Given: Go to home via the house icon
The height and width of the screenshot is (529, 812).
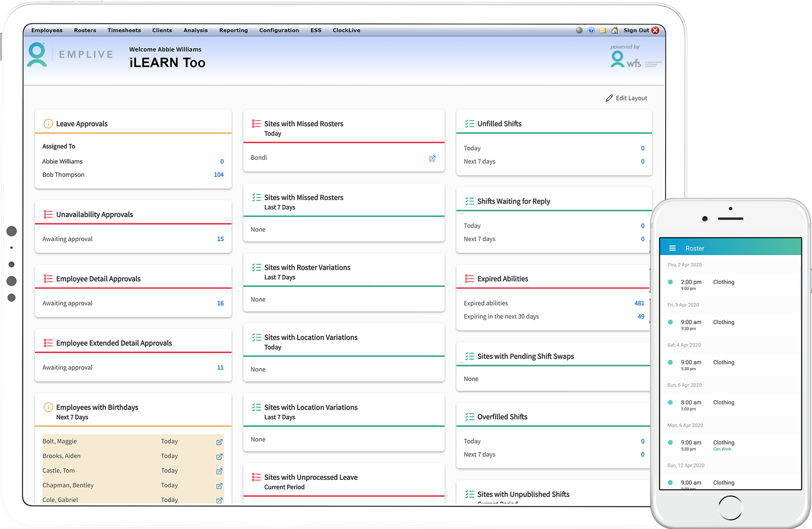Looking at the screenshot, I should 615,30.
